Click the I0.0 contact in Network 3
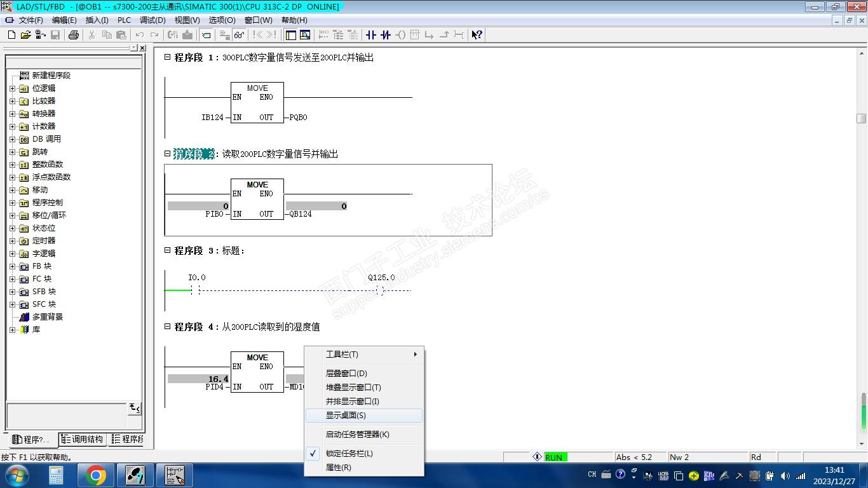868x488 pixels. (x=196, y=290)
